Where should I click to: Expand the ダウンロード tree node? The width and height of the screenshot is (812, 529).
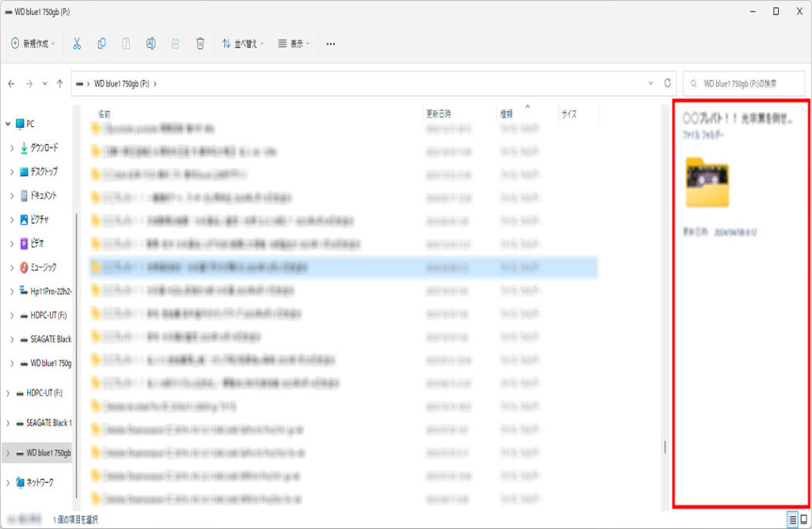coord(12,148)
